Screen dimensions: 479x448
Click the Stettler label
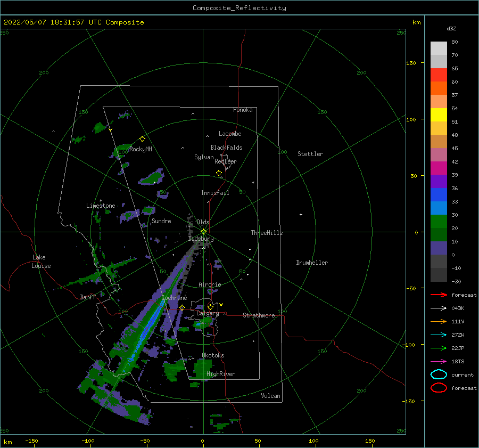(x=310, y=154)
